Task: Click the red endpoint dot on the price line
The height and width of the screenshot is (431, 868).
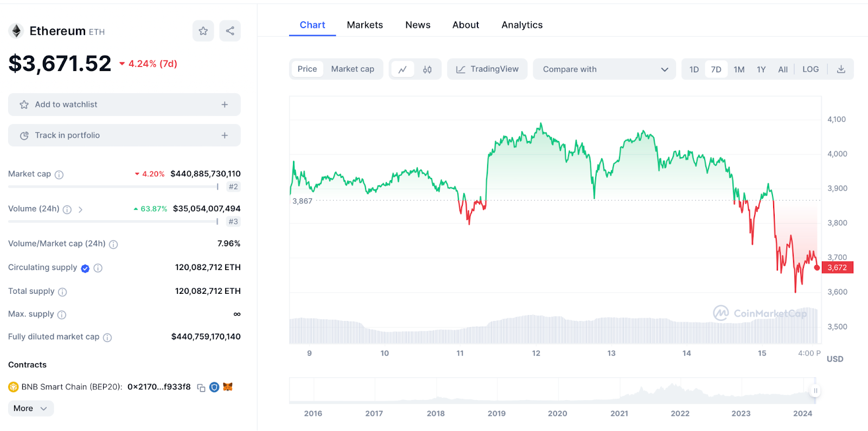Action: pos(817,267)
